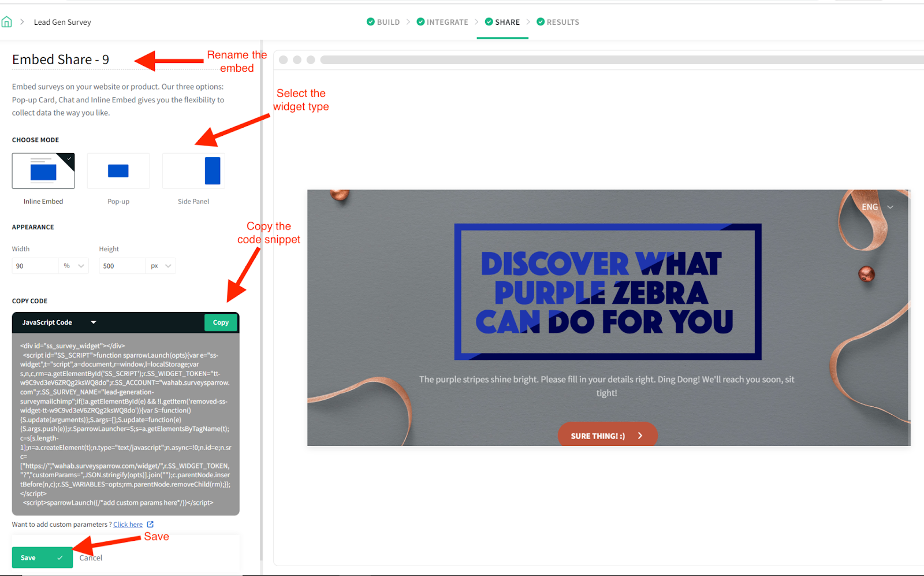Choose the Pop-up mode thumbnail
This screenshot has width=924, height=576.
pos(118,171)
